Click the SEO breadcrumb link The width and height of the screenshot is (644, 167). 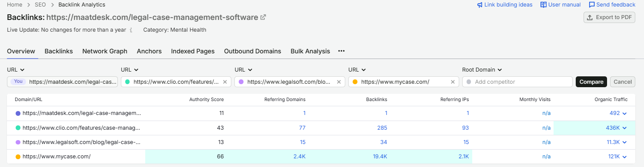coord(40,5)
